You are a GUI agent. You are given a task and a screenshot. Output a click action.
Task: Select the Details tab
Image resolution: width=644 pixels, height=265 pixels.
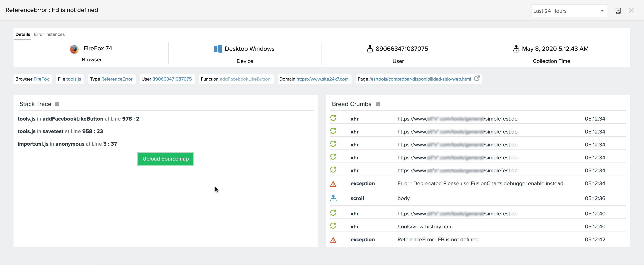23,34
